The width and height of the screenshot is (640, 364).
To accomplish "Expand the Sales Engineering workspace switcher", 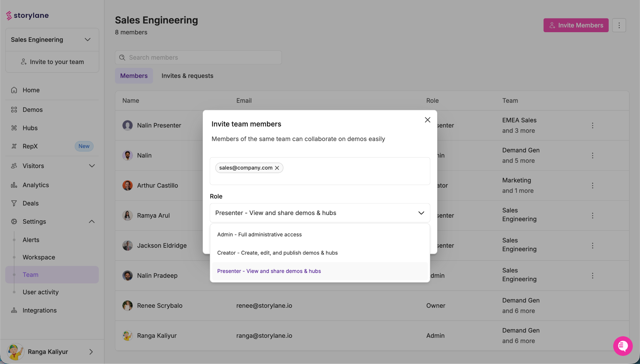I will click(87, 40).
